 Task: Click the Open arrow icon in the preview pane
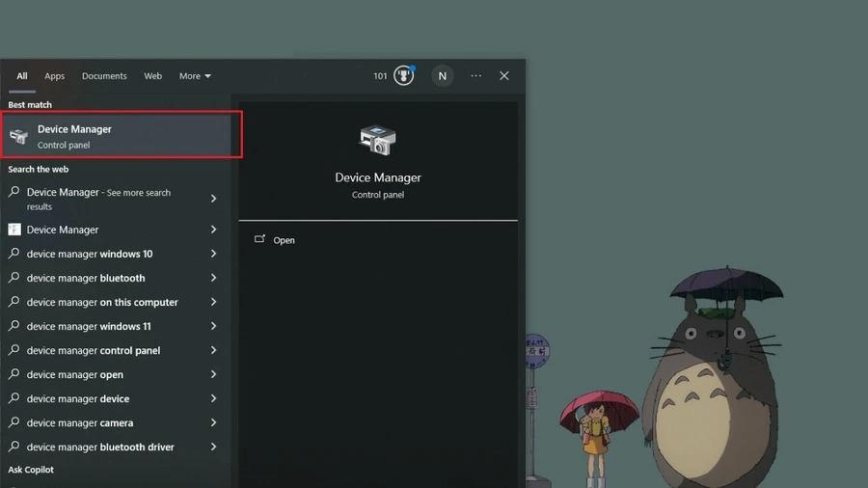pyautogui.click(x=259, y=239)
